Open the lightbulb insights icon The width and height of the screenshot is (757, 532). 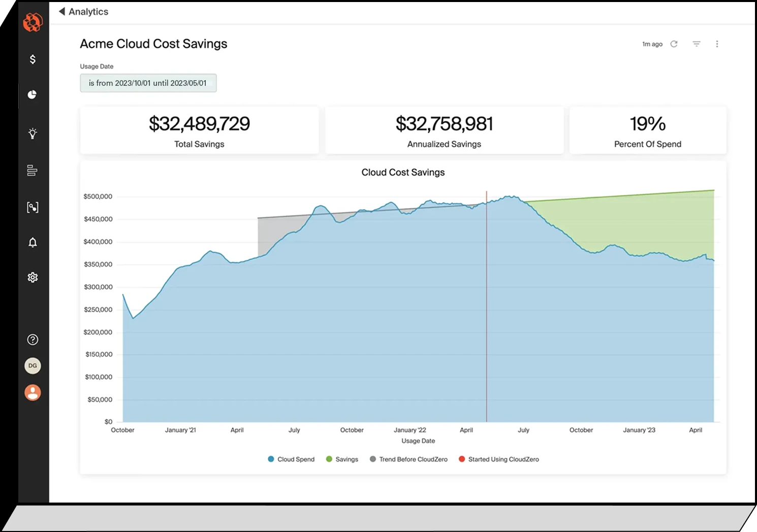(x=33, y=134)
